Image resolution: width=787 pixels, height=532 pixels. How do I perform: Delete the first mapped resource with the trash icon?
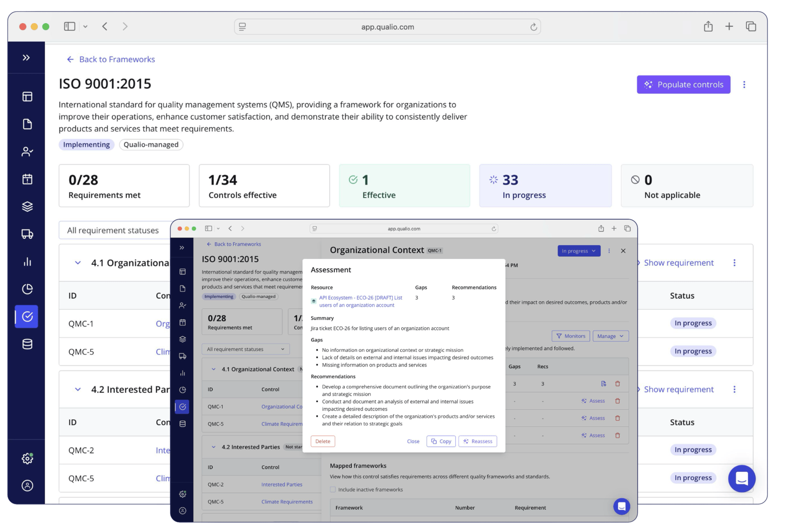click(618, 383)
